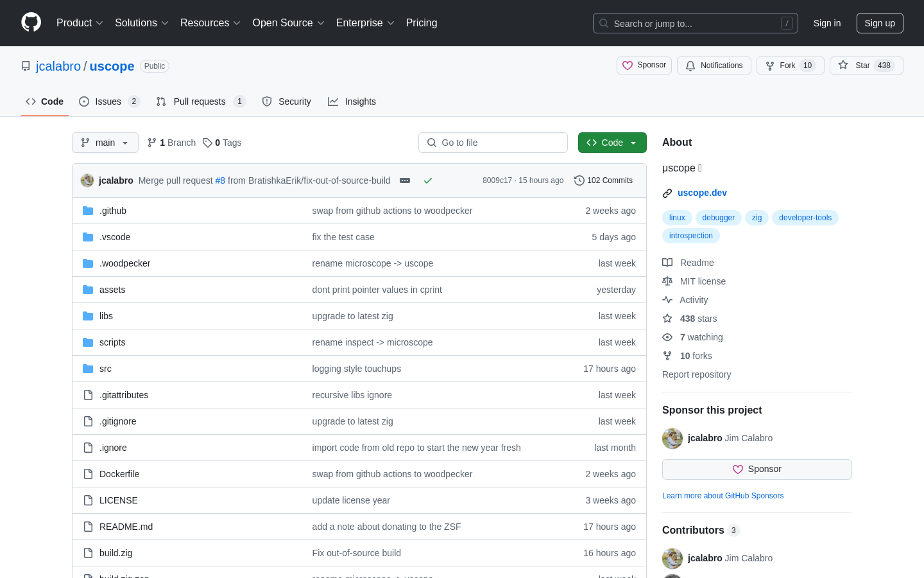Go to the Security tab

(287, 101)
